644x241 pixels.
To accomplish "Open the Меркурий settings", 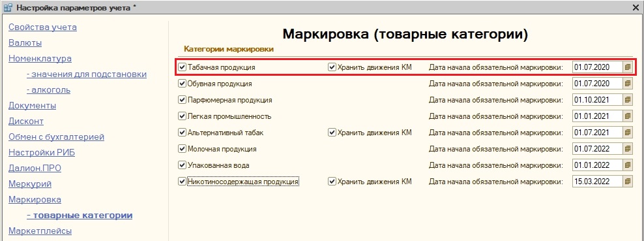I will pyautogui.click(x=30, y=184).
